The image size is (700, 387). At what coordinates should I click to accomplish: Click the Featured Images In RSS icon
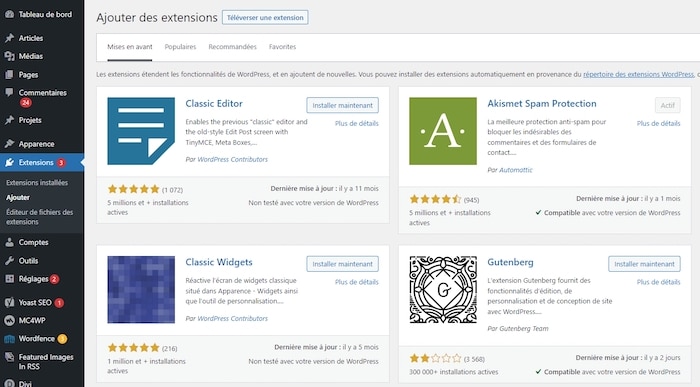coord(9,357)
